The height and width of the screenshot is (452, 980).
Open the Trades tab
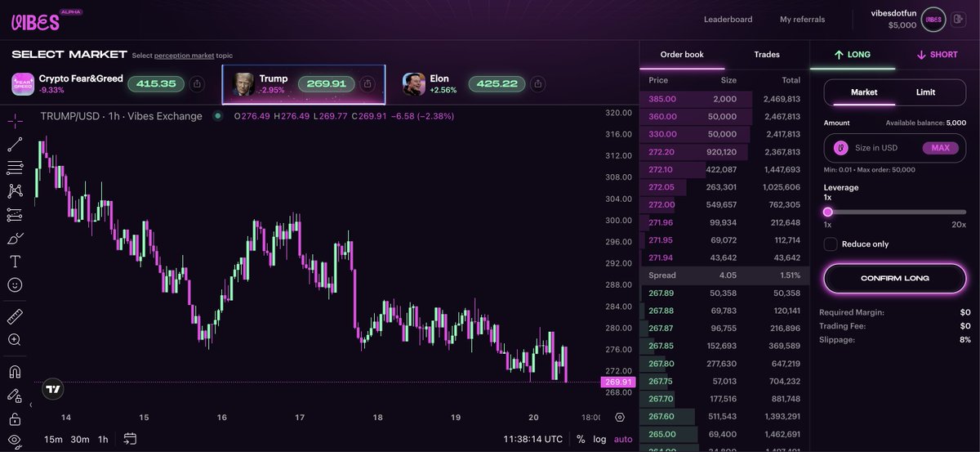click(767, 55)
